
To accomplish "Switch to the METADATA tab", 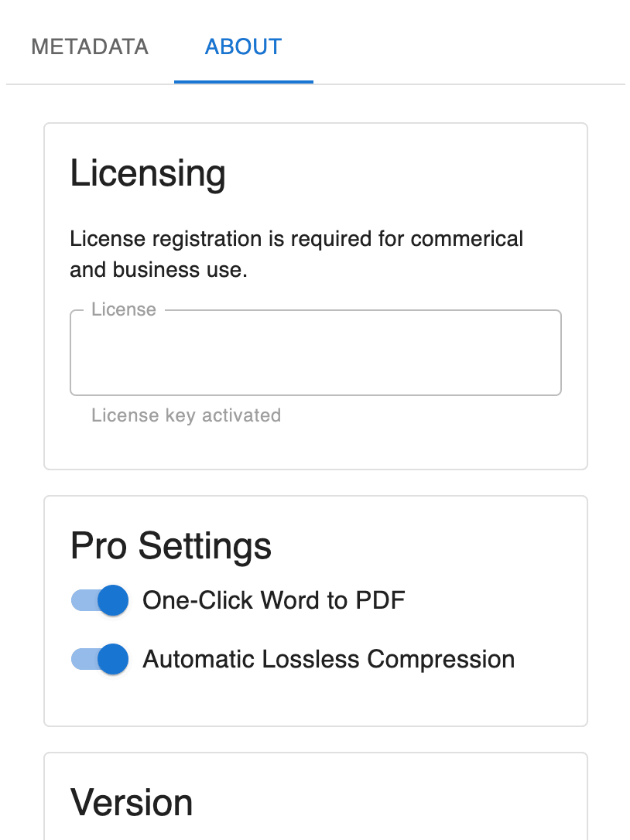I will click(x=89, y=46).
